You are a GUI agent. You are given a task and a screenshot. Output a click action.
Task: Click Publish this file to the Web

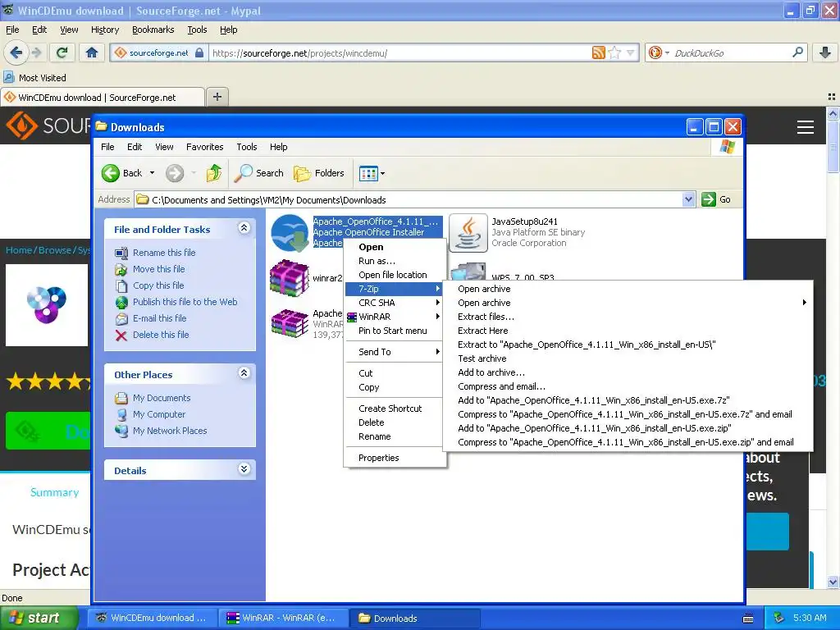(185, 302)
